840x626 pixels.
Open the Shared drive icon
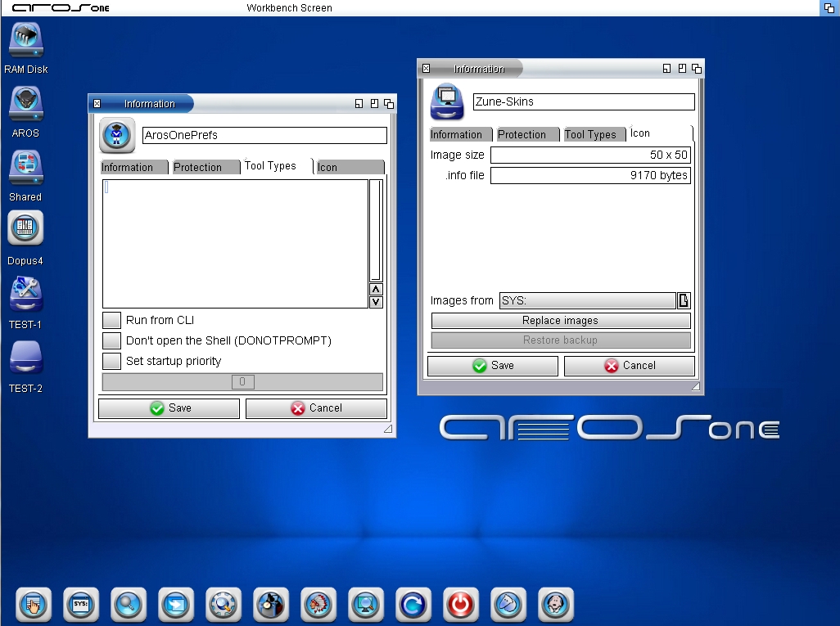click(25, 169)
